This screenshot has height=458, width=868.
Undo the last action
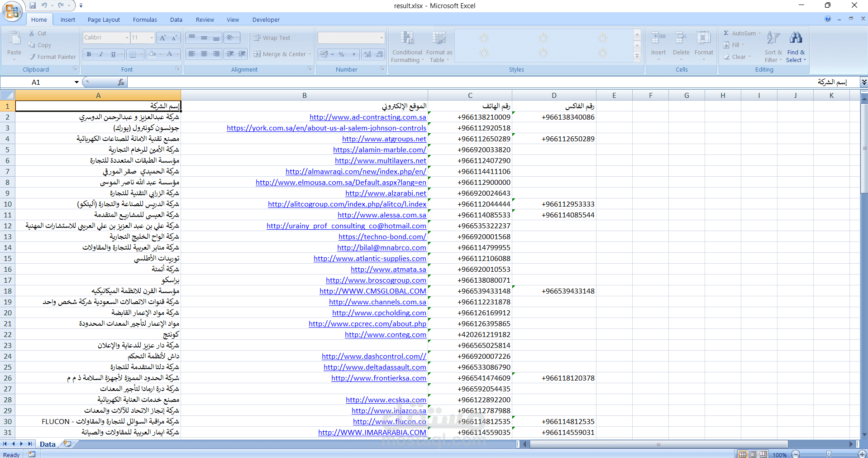click(44, 5)
